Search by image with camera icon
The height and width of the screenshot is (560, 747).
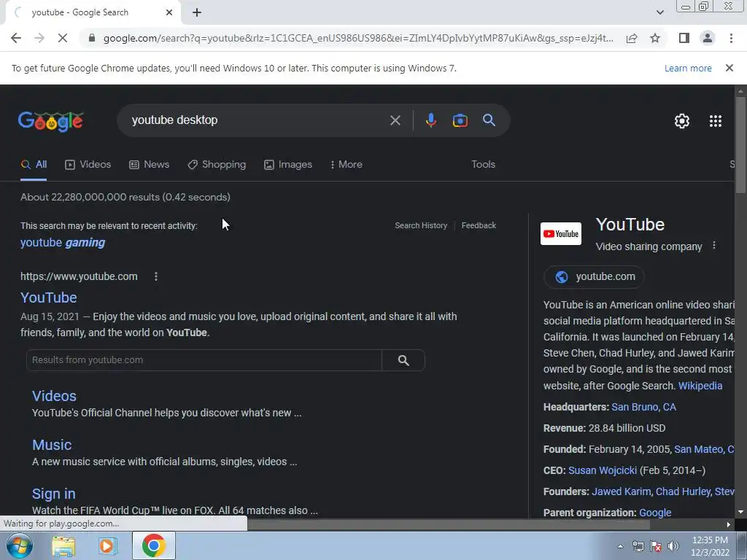pos(460,120)
